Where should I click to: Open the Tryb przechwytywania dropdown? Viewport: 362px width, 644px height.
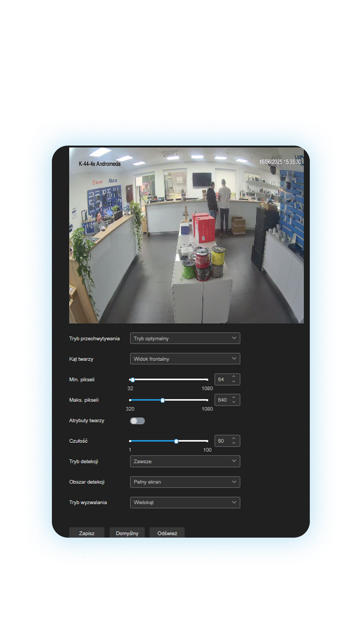click(x=185, y=338)
